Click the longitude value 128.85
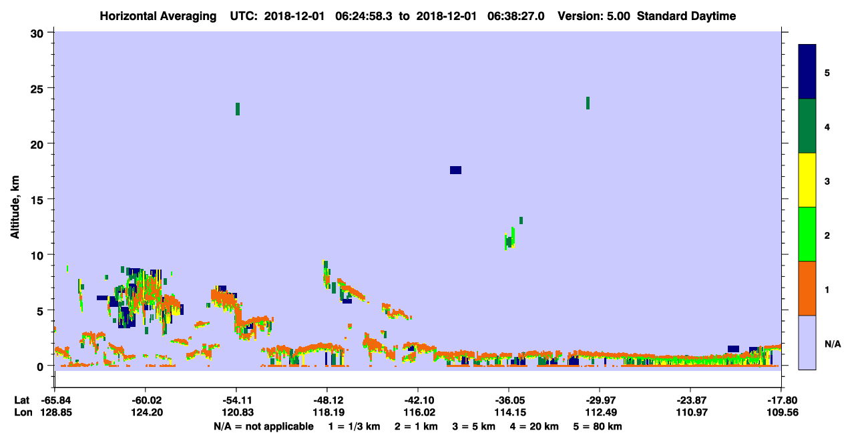 [x=55, y=412]
